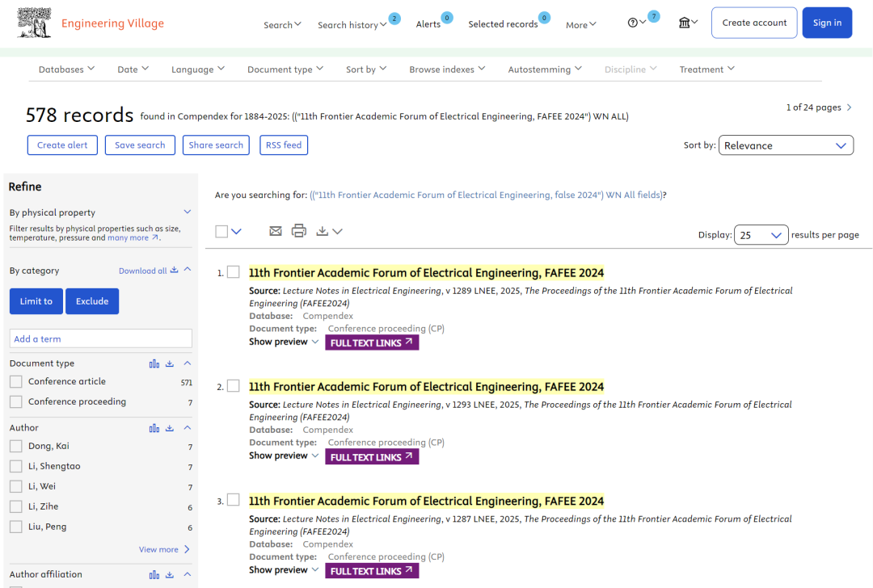Open the results per page dropdown
The height and width of the screenshot is (588, 873).
[x=761, y=235]
